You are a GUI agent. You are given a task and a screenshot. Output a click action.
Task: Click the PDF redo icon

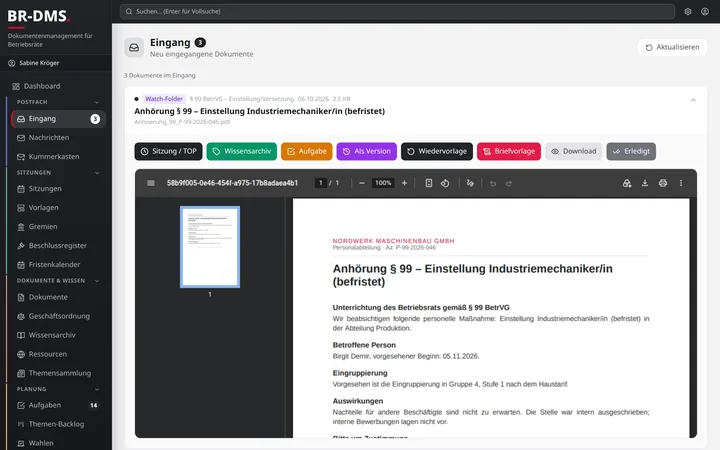[x=509, y=183]
